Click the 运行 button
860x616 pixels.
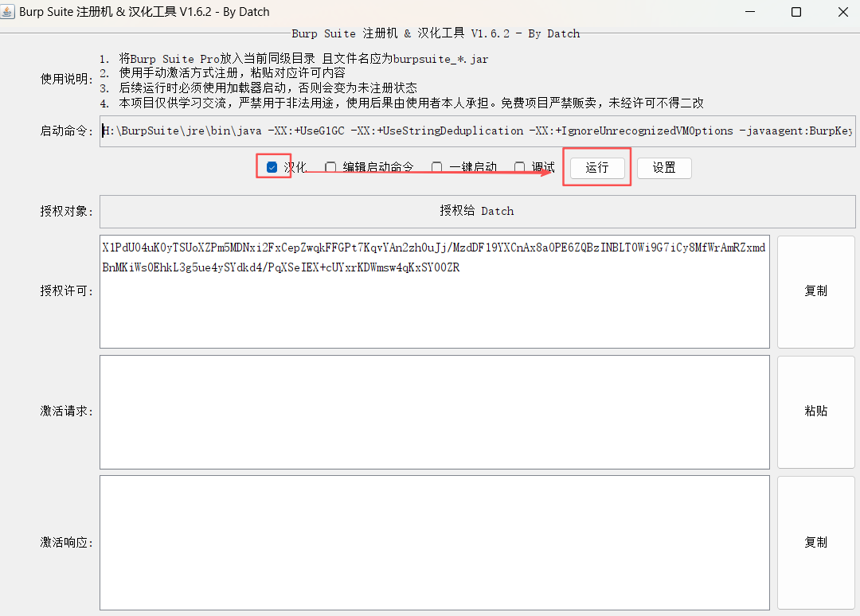pyautogui.click(x=596, y=168)
